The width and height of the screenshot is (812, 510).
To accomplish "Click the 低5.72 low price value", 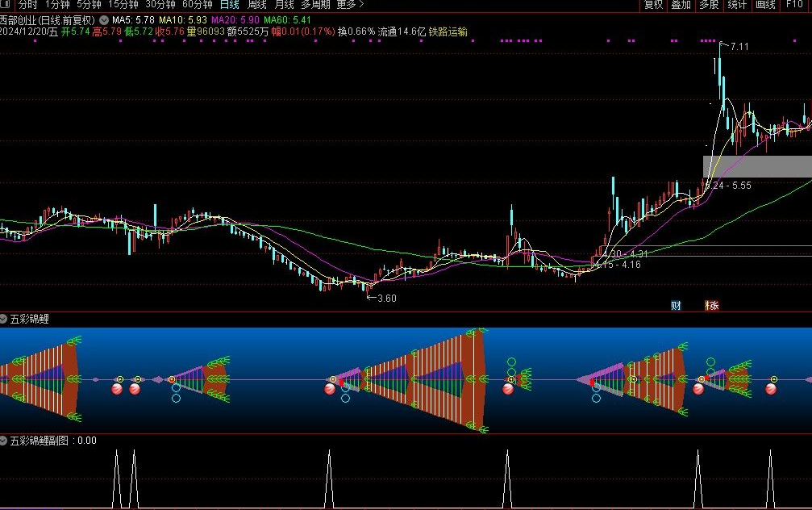I will click(x=139, y=31).
